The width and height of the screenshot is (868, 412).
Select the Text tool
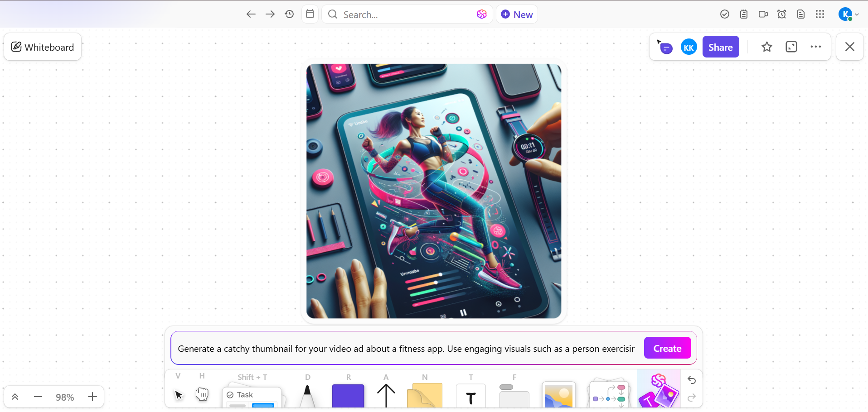click(470, 396)
